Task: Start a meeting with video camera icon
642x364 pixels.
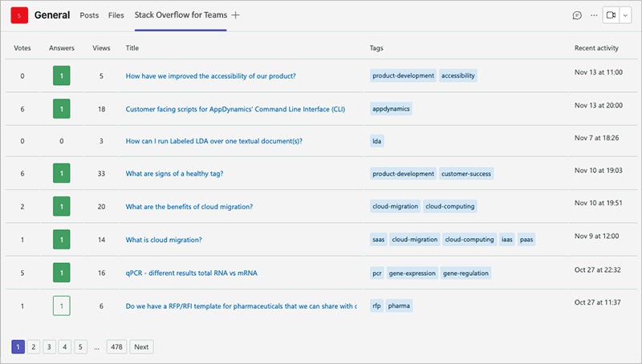Action: coord(612,15)
